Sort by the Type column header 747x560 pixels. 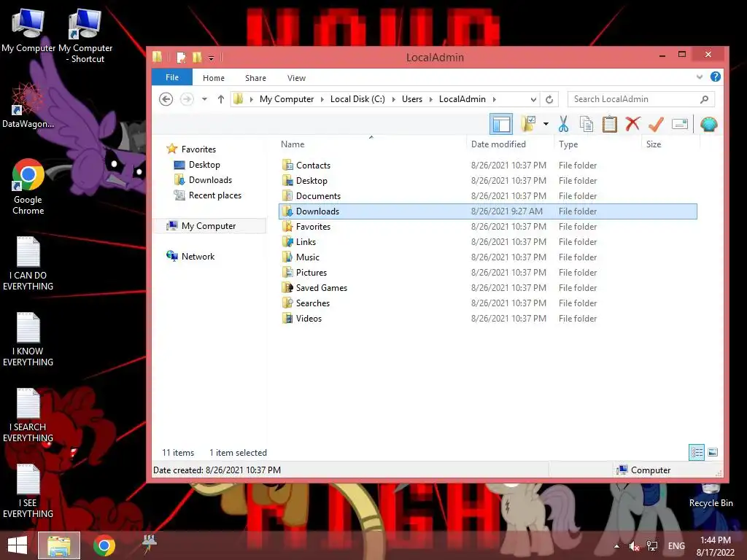pos(597,144)
